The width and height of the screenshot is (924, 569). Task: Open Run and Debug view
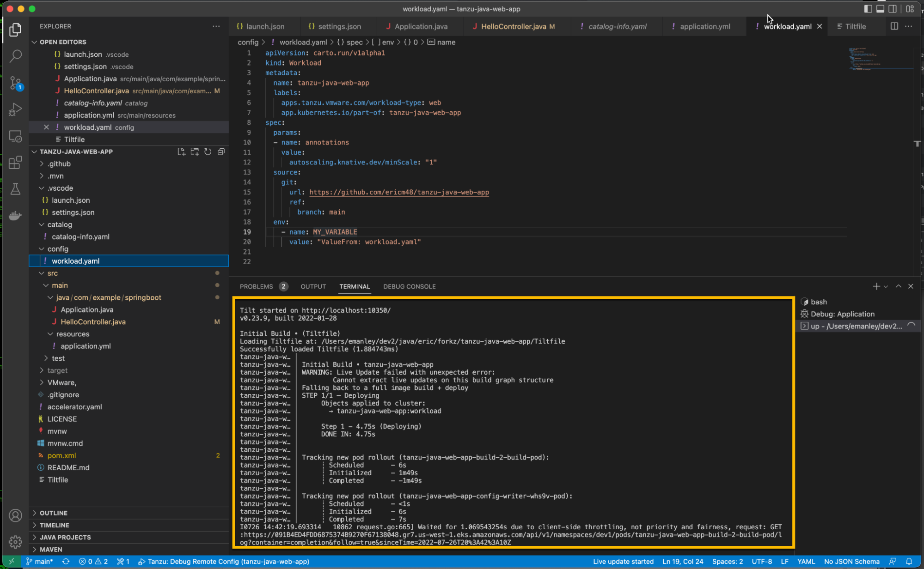pos(15,109)
